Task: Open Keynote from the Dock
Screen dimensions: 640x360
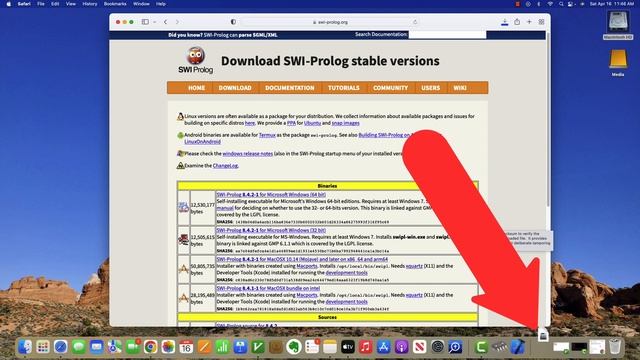Action: click(240, 347)
